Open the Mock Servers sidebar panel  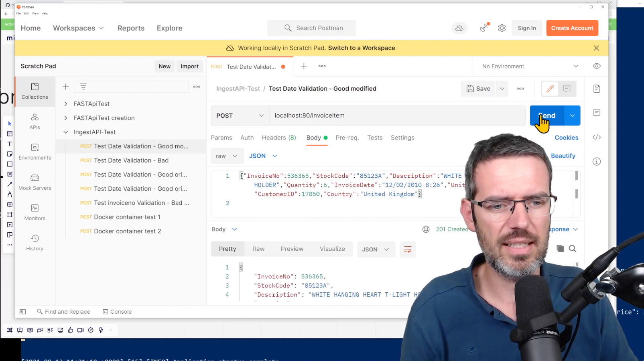coord(35,182)
